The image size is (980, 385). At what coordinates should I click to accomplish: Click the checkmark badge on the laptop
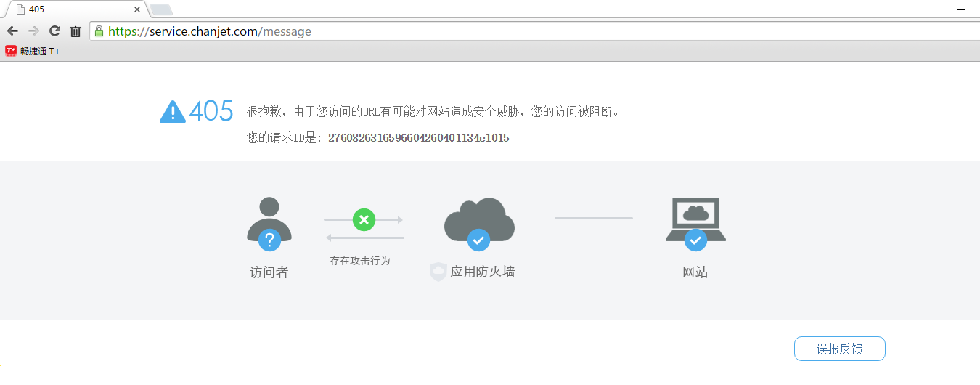click(695, 239)
